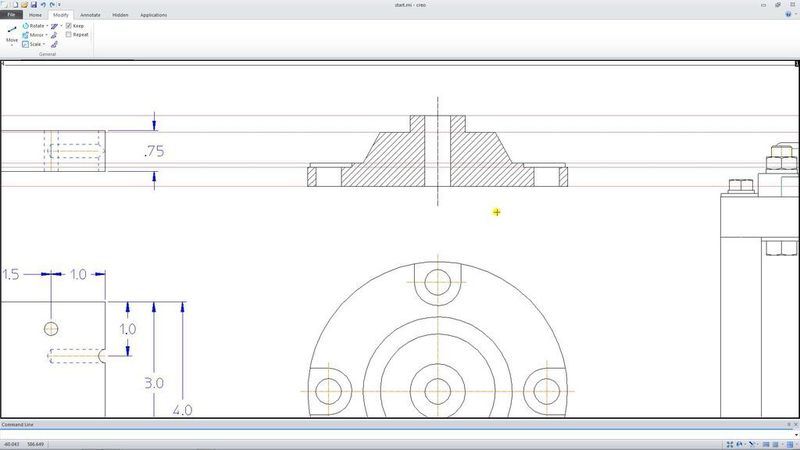This screenshot has height=450, width=800.
Task: Click the Rotate tool icon
Action: coord(26,25)
